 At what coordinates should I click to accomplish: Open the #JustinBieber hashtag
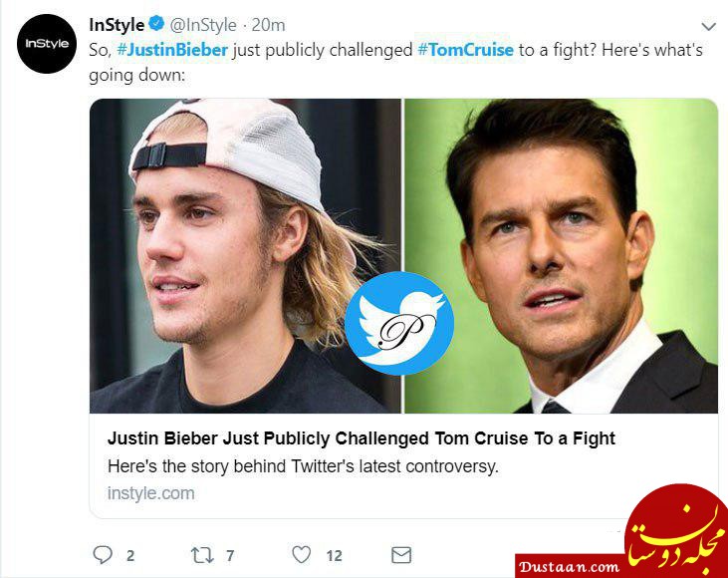[x=172, y=50]
